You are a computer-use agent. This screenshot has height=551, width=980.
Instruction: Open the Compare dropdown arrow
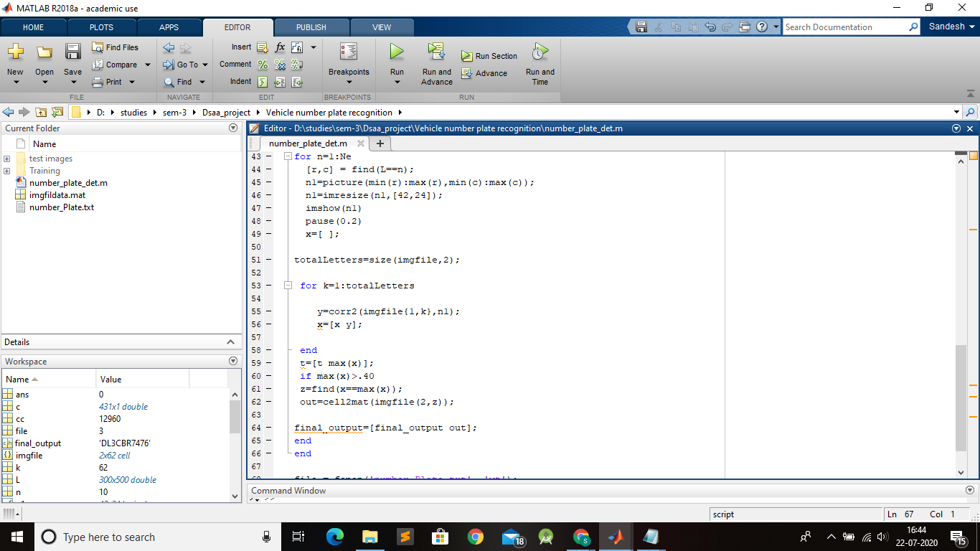[x=148, y=65]
